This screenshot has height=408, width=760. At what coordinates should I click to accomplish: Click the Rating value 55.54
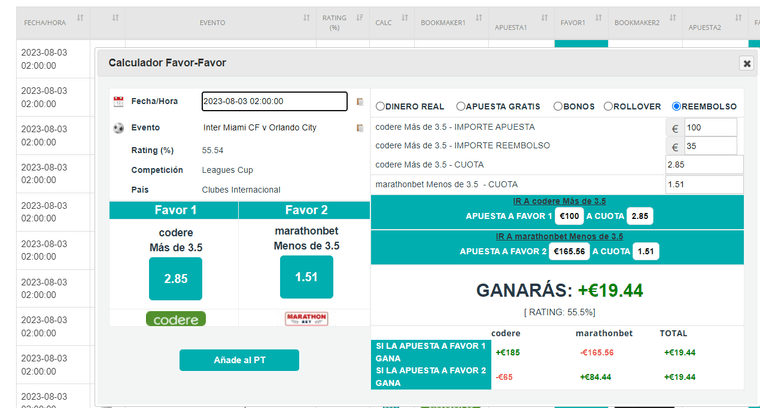pyautogui.click(x=212, y=151)
